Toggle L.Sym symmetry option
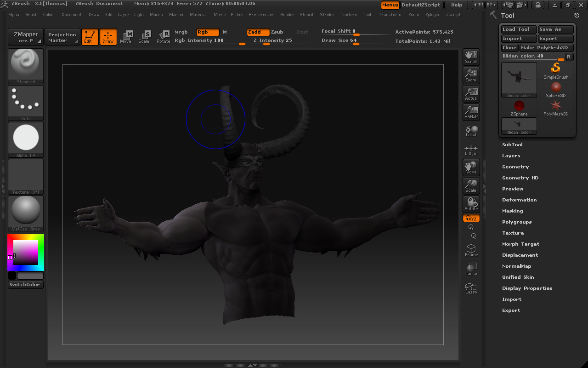This screenshot has height=368, width=588. tap(471, 149)
